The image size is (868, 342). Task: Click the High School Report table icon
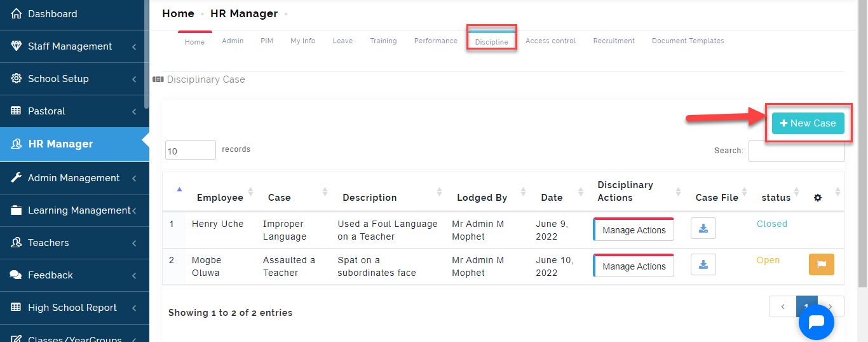(x=17, y=307)
